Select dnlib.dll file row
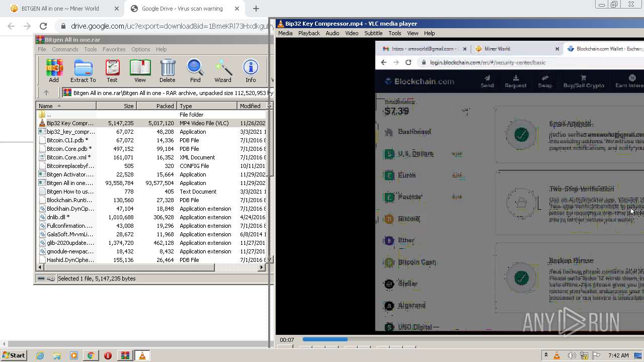The image size is (644, 362). (x=151, y=217)
